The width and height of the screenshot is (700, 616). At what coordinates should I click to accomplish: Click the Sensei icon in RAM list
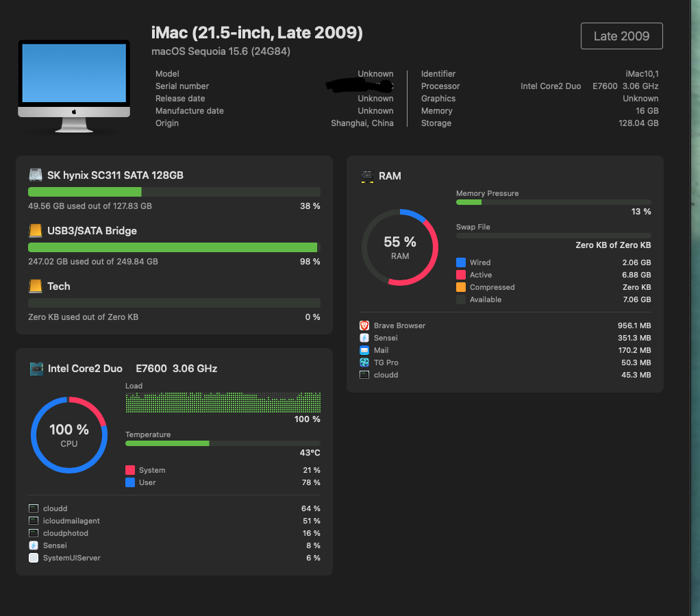tap(364, 338)
